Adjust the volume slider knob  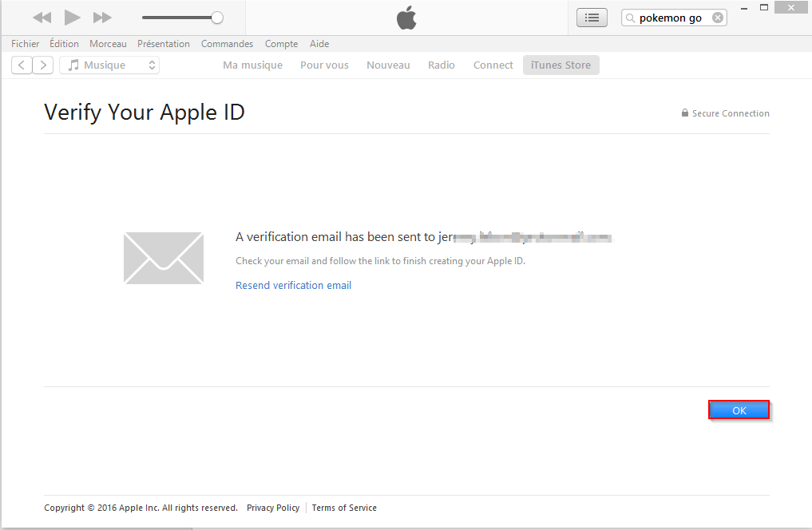(x=217, y=18)
